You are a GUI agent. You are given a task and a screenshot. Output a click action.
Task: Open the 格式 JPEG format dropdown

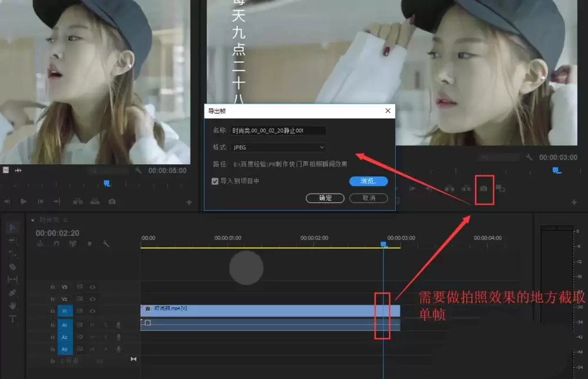278,148
